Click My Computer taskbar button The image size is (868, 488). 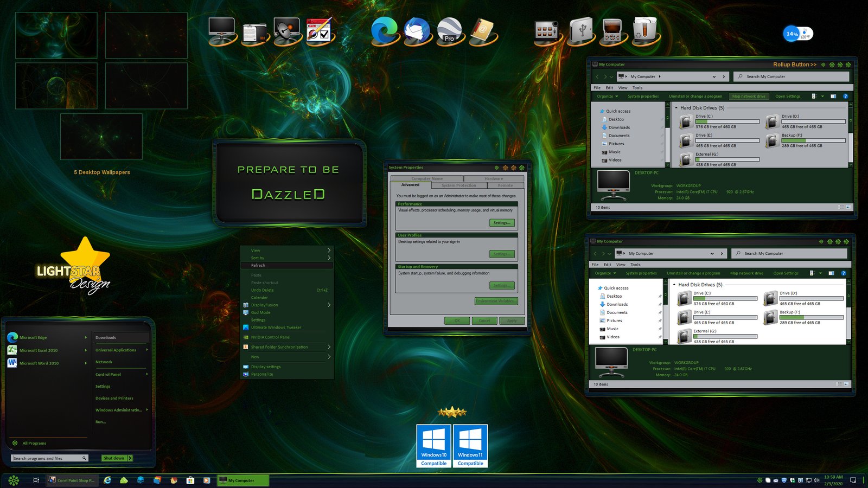coord(243,480)
